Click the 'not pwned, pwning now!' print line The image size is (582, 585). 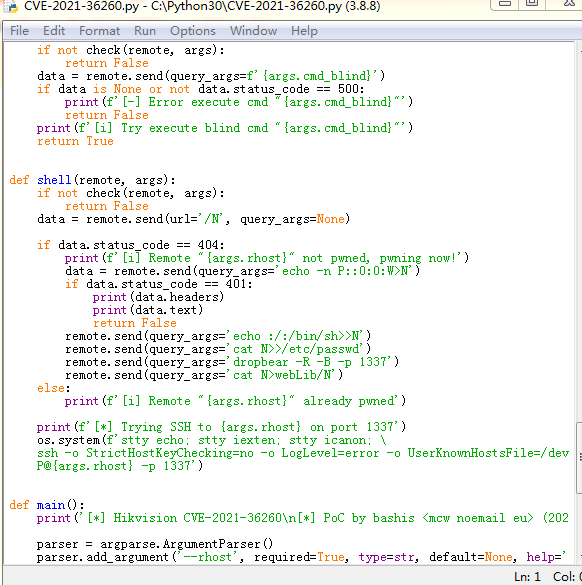267,258
